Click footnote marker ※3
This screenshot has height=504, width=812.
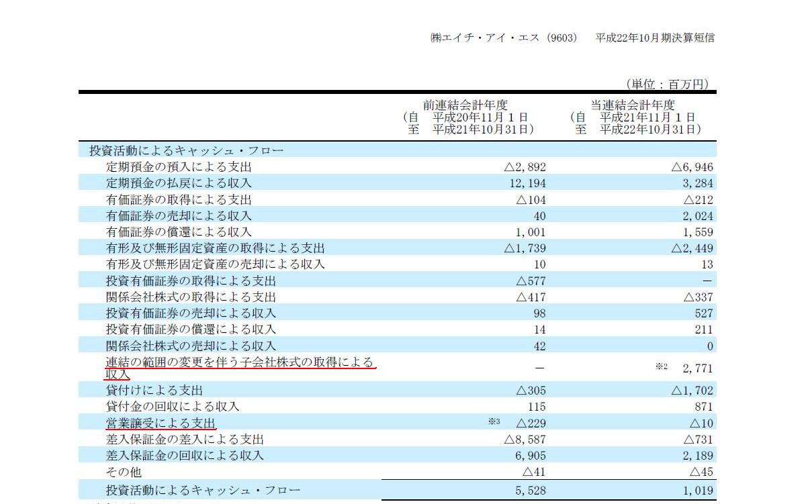[x=495, y=421]
